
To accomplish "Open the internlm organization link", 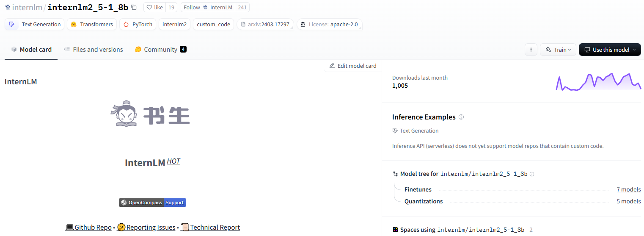I will 27,7.
